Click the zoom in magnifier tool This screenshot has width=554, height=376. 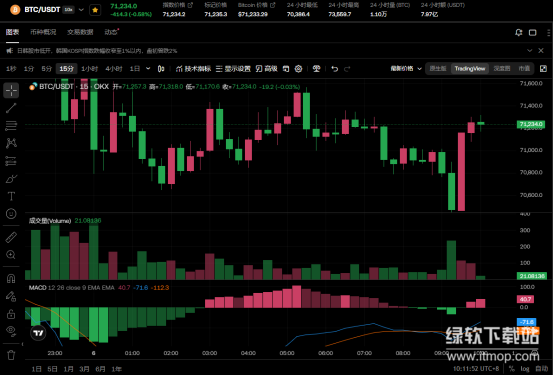(x=11, y=255)
